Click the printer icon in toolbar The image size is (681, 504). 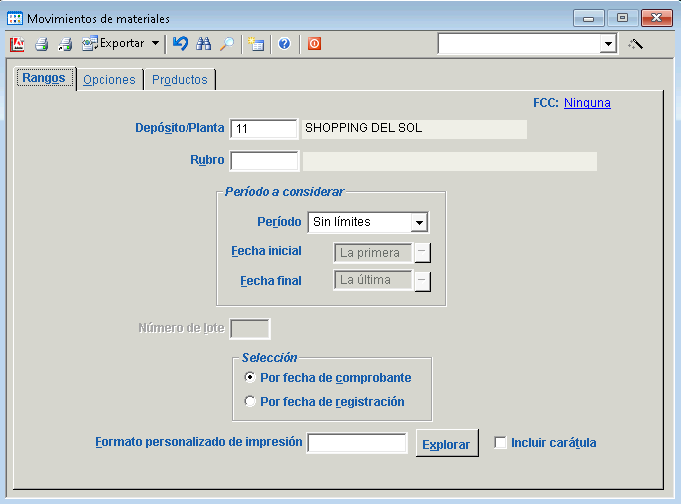pos(42,44)
